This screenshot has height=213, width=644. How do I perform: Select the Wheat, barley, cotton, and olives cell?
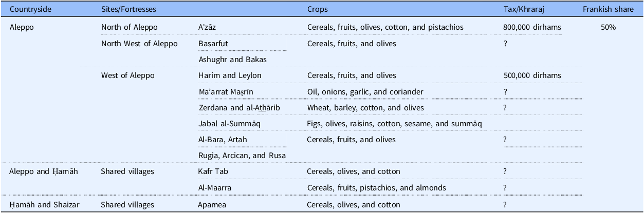point(365,108)
